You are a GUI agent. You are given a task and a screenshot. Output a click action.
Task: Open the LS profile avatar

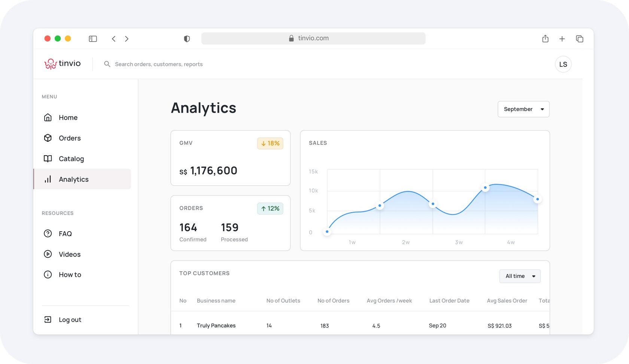click(x=563, y=64)
